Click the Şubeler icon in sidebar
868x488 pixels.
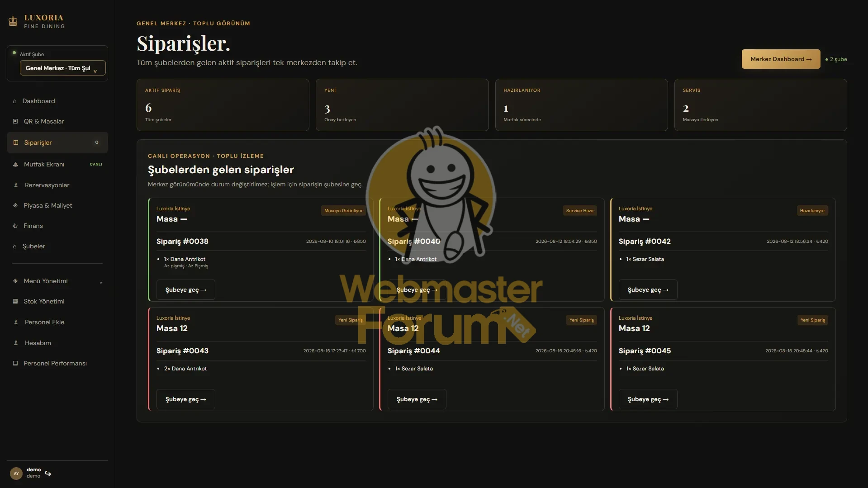point(14,246)
